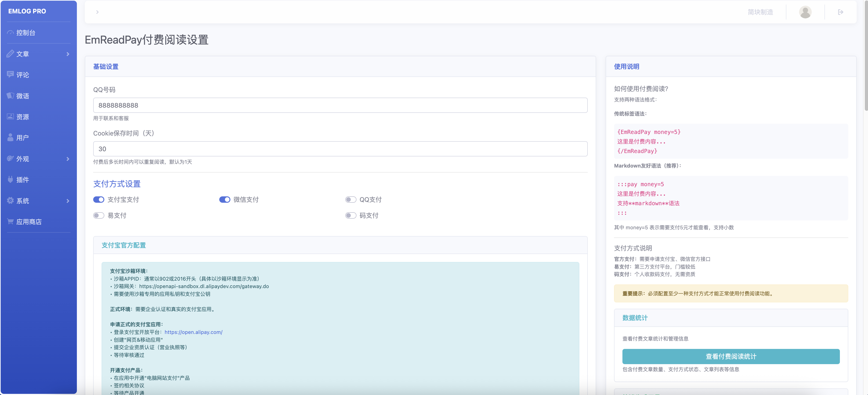868x395 pixels.
Task: Disable the 支付宝支付 toggle
Action: pos(99,200)
